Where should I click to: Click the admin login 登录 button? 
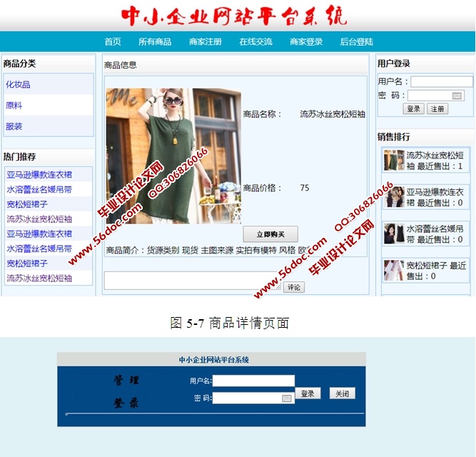308,393
